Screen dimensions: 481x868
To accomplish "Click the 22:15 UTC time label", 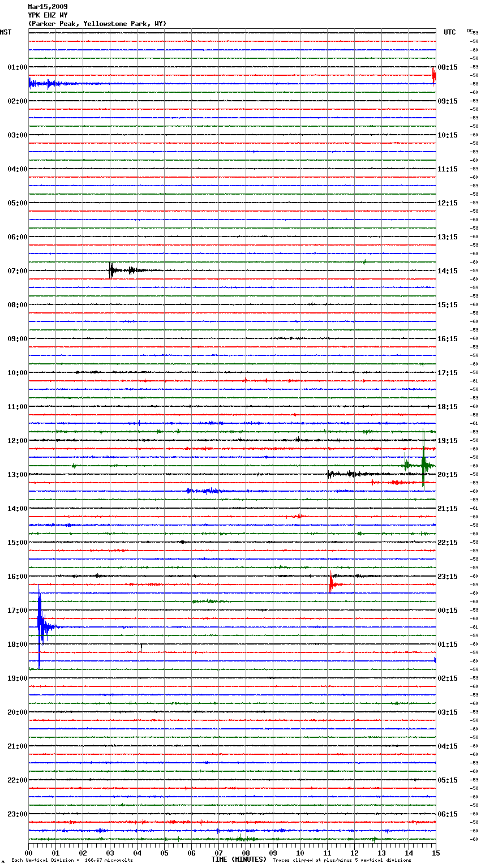I will tap(448, 543).
